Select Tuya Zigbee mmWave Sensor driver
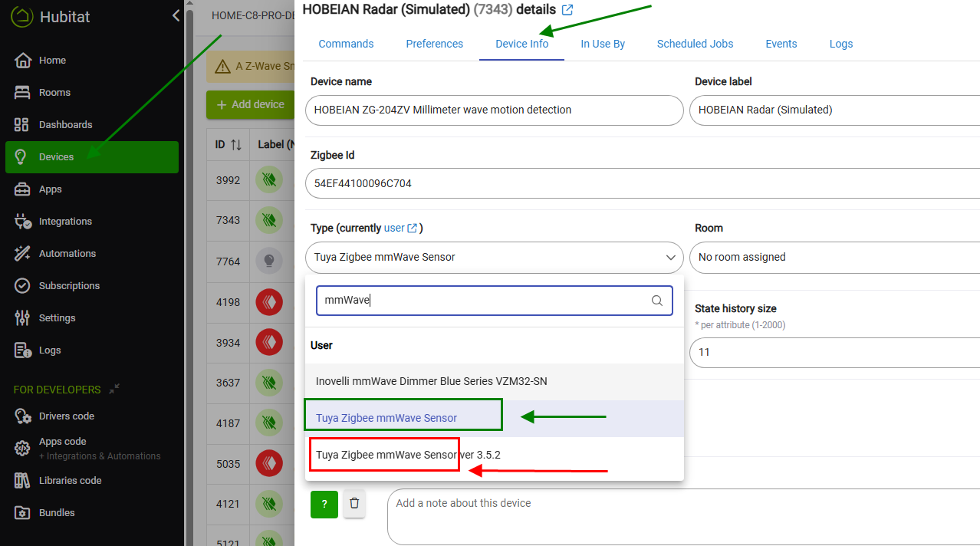The image size is (980, 546). 494,418
